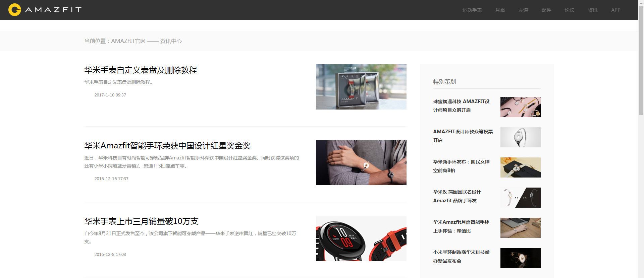Open article 华米手表上市三月销量破10万支
The image size is (644, 278).
click(141, 221)
